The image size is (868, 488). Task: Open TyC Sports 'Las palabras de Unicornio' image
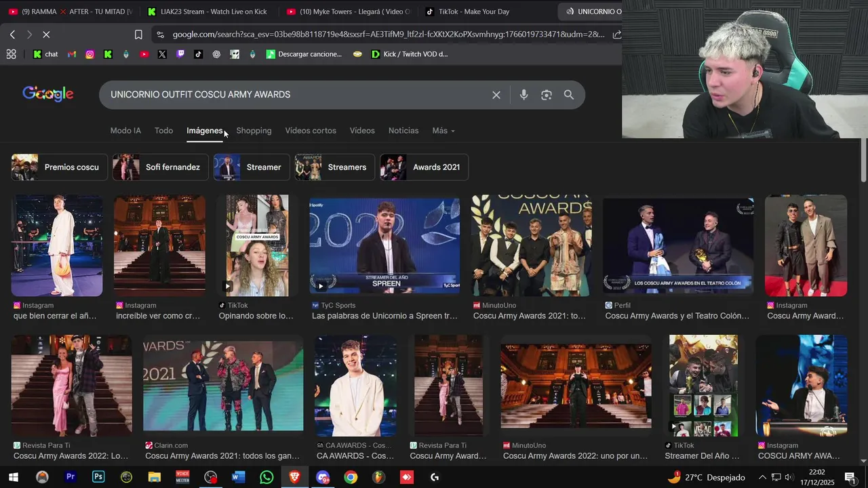(x=384, y=245)
